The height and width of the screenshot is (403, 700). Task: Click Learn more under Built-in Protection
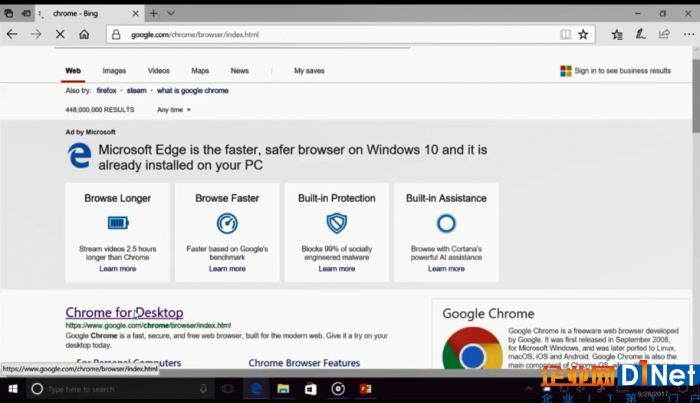[337, 269]
